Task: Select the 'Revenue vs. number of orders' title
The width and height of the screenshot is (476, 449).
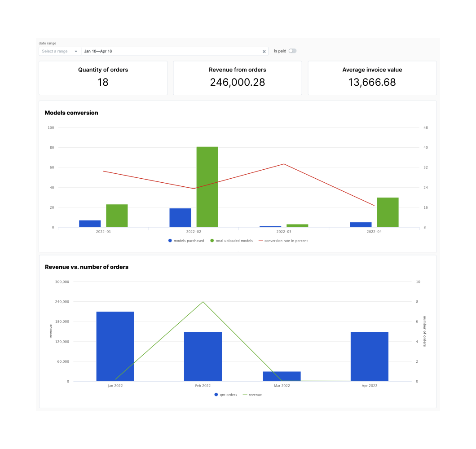Action: pos(86,267)
